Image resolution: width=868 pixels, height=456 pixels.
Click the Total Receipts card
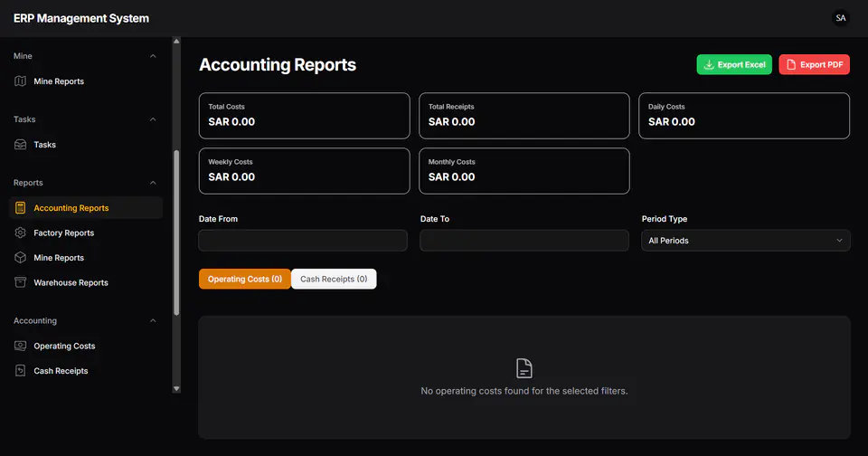(x=524, y=116)
